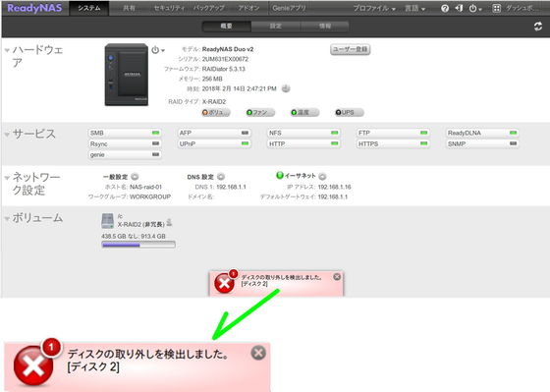Click the UPS status button
The height and width of the screenshot is (392, 550).
coord(349,112)
